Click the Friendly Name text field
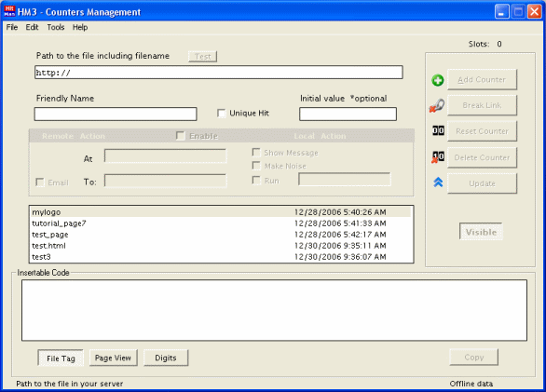This screenshot has width=546, height=392. pyautogui.click(x=116, y=115)
